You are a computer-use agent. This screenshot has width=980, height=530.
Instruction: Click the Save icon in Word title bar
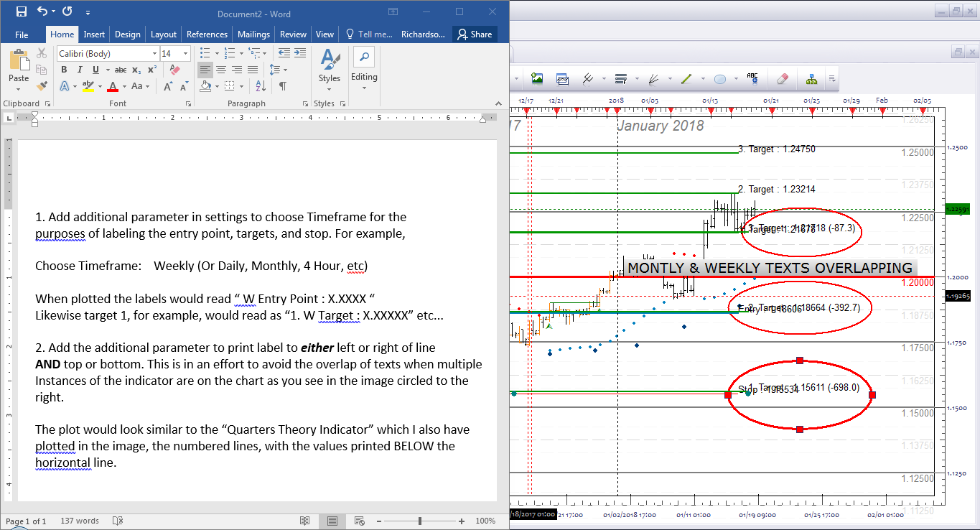tap(21, 11)
